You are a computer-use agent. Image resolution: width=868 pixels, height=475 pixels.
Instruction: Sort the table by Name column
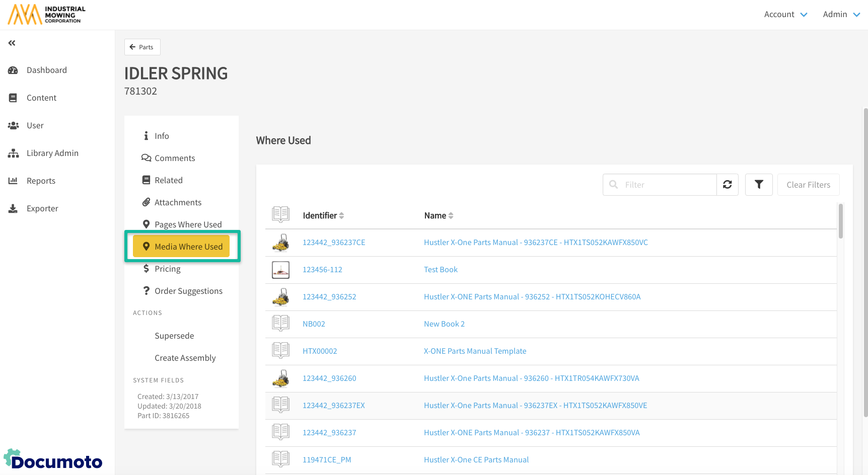[x=438, y=215]
